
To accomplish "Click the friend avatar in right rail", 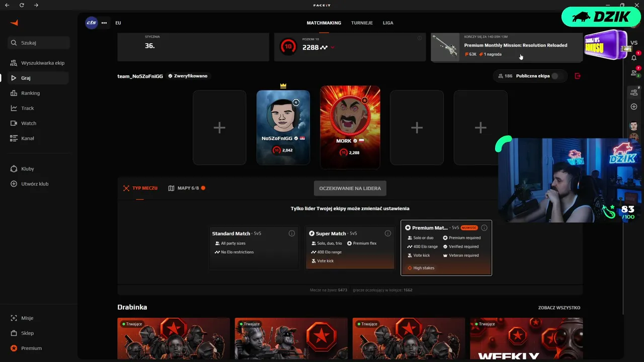I will click(x=634, y=125).
